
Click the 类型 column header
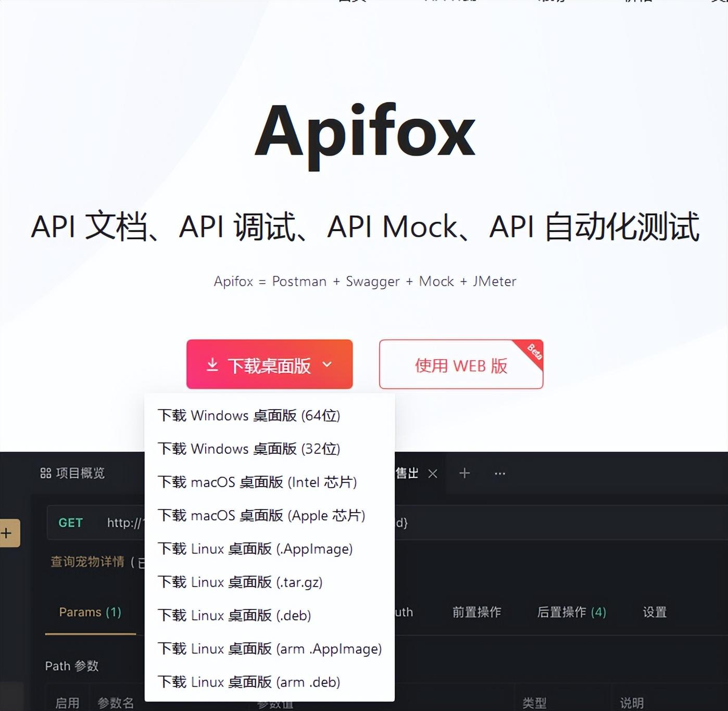pos(534,703)
